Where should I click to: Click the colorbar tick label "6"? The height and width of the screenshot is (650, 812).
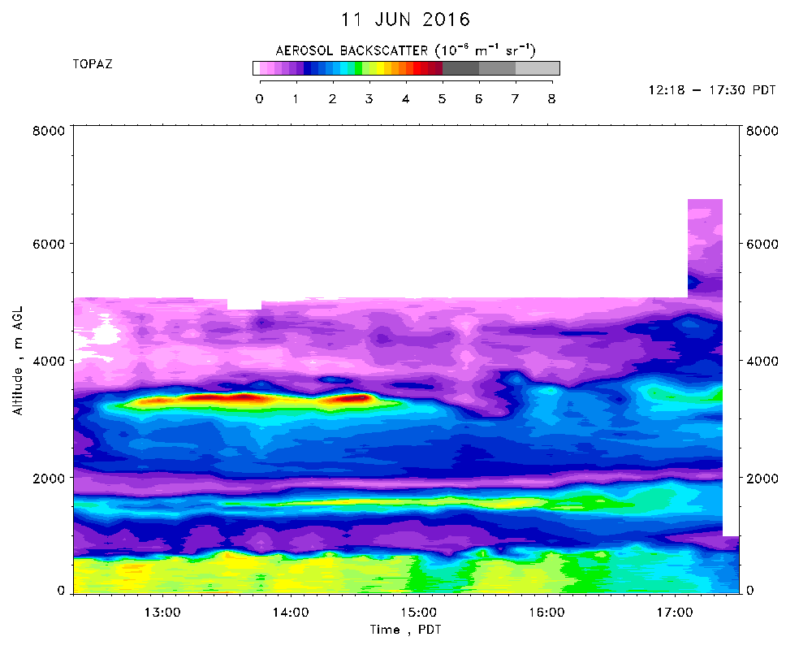(478, 99)
